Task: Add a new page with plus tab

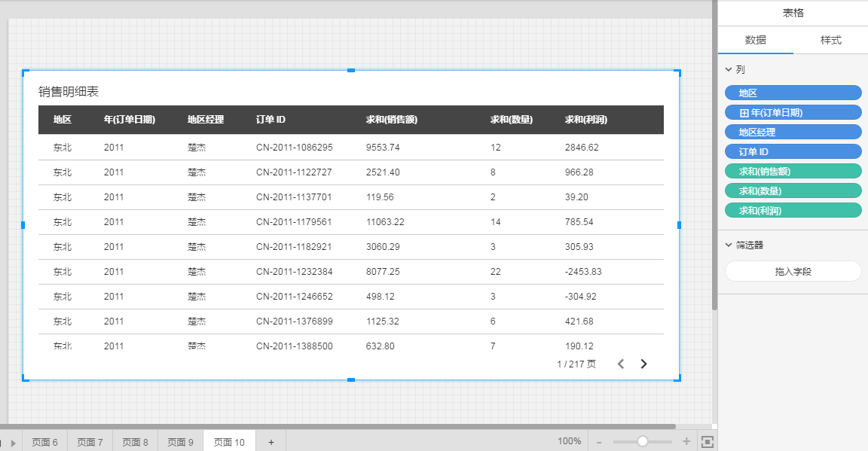Action: [270, 442]
